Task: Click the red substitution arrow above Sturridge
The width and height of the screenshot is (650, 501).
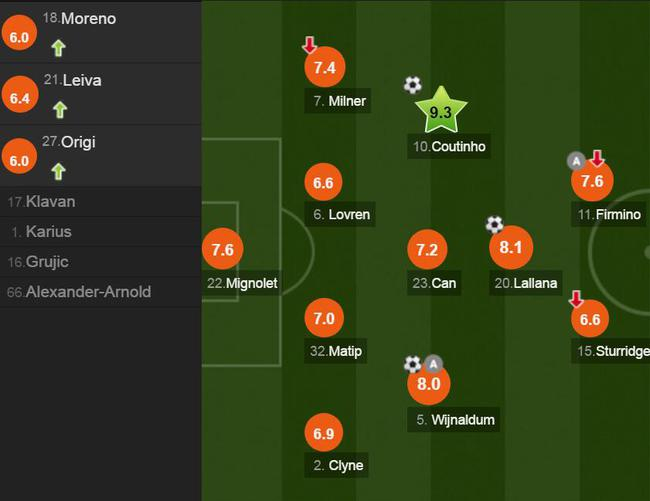Action: point(576,298)
